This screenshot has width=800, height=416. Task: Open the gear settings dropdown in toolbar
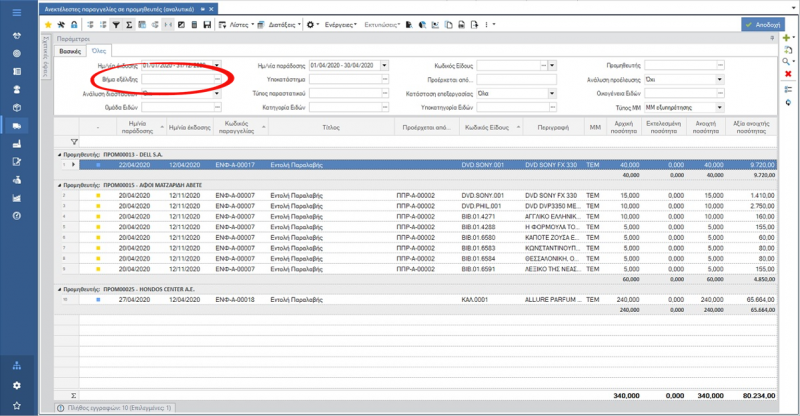tap(312, 25)
